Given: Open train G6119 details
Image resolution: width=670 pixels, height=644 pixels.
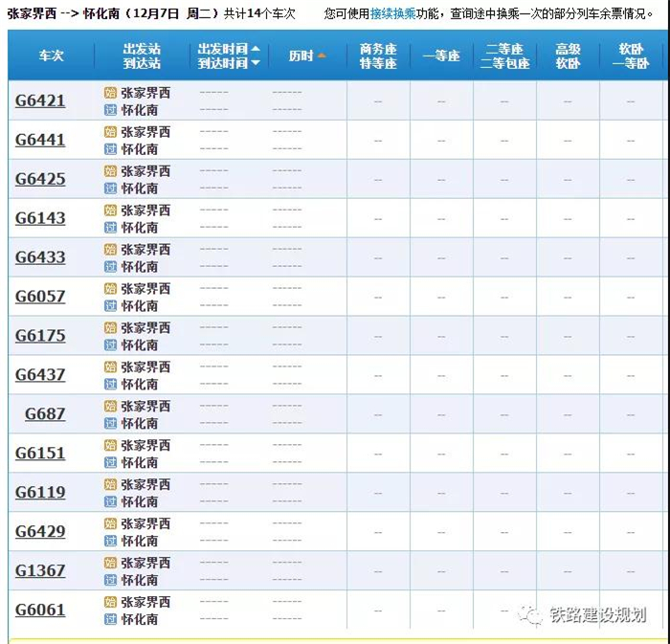Looking at the screenshot, I should click(x=40, y=492).
